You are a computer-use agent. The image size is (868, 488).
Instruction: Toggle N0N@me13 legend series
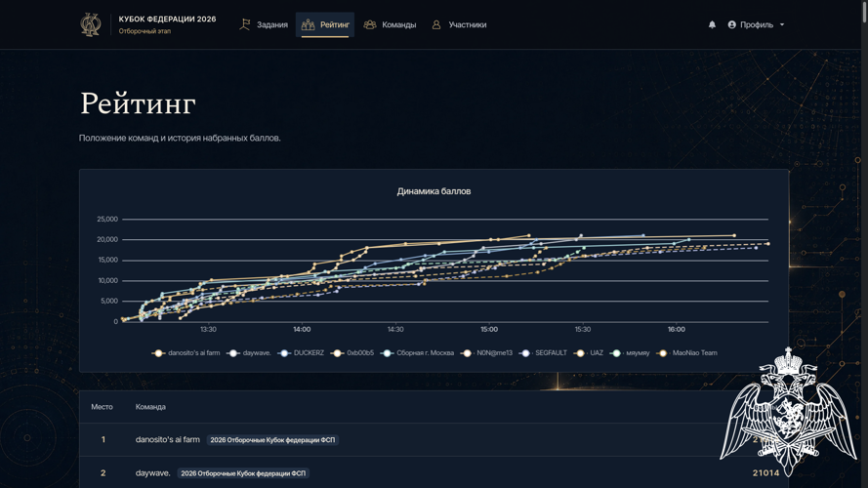[486, 353]
